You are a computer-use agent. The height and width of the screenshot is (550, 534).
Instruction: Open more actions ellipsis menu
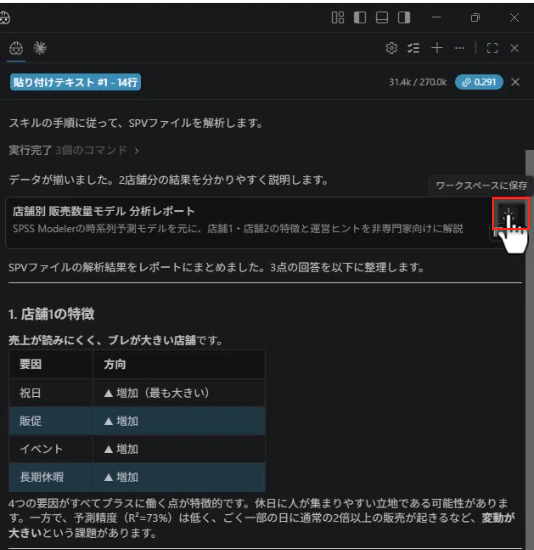point(460,48)
